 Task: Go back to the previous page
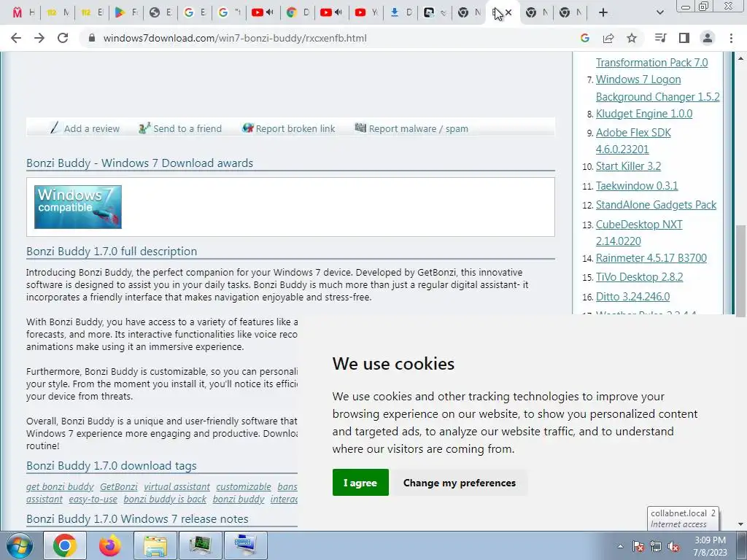(16, 38)
